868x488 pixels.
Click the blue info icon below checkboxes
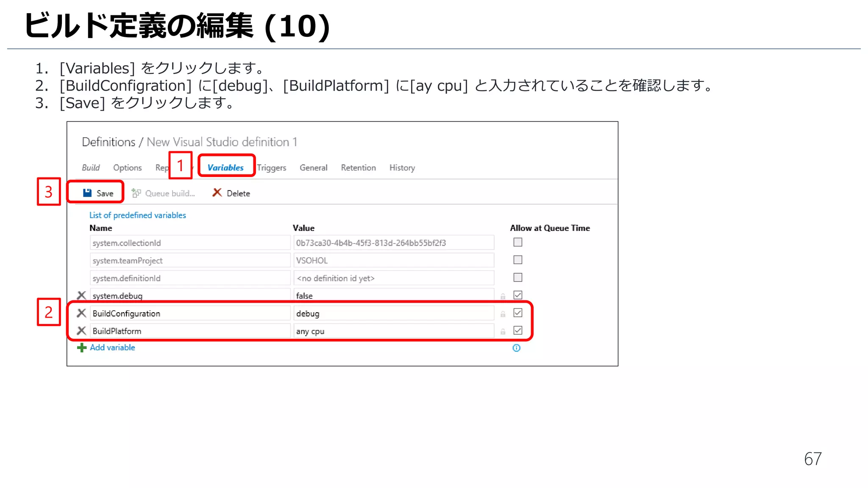point(516,348)
